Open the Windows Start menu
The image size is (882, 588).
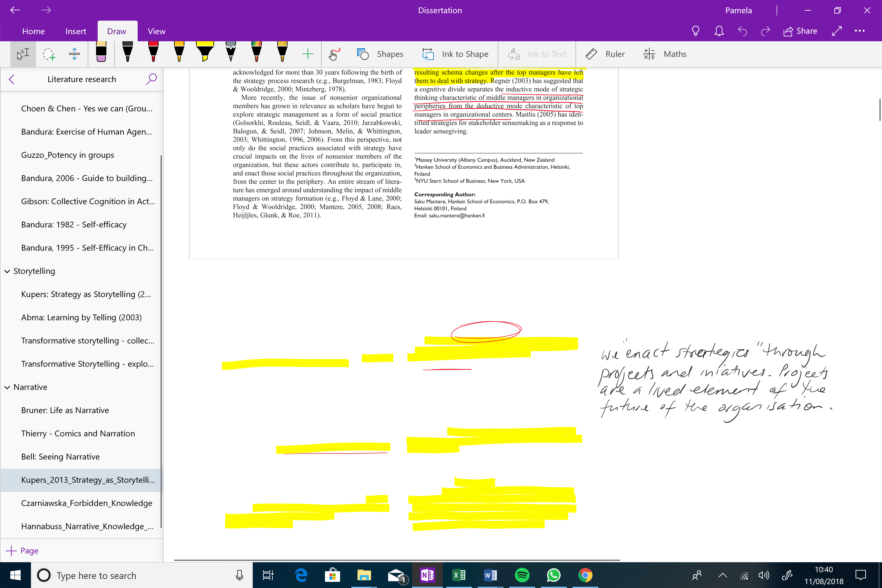15,575
